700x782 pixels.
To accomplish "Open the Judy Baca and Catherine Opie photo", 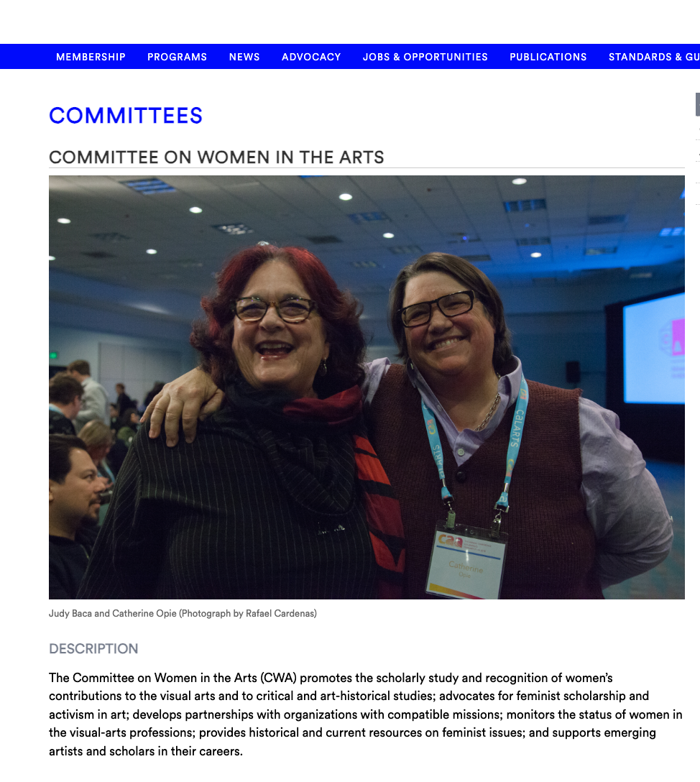I will click(367, 387).
